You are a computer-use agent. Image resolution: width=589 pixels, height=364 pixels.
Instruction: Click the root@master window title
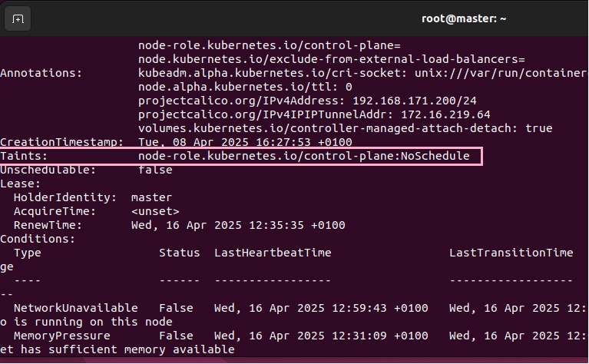coord(464,18)
